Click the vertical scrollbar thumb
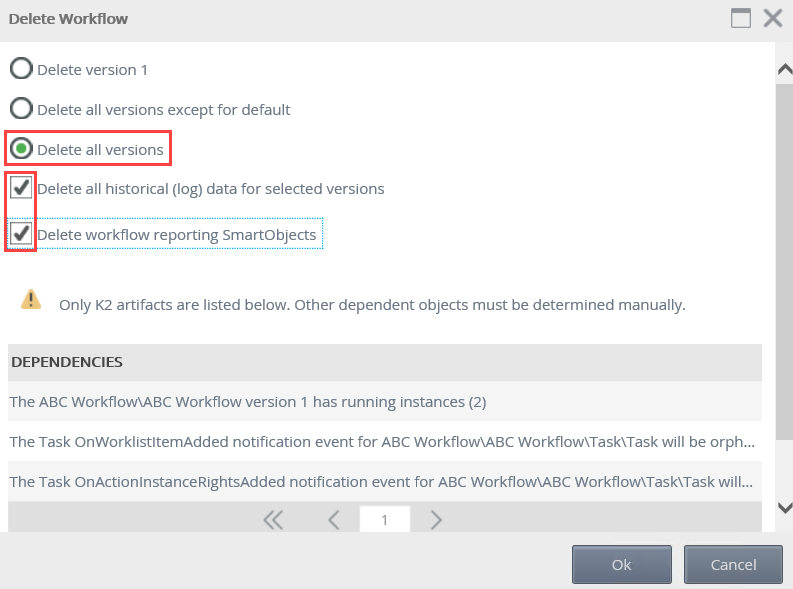Viewport: 793px width, 589px height. pyautogui.click(x=785, y=260)
